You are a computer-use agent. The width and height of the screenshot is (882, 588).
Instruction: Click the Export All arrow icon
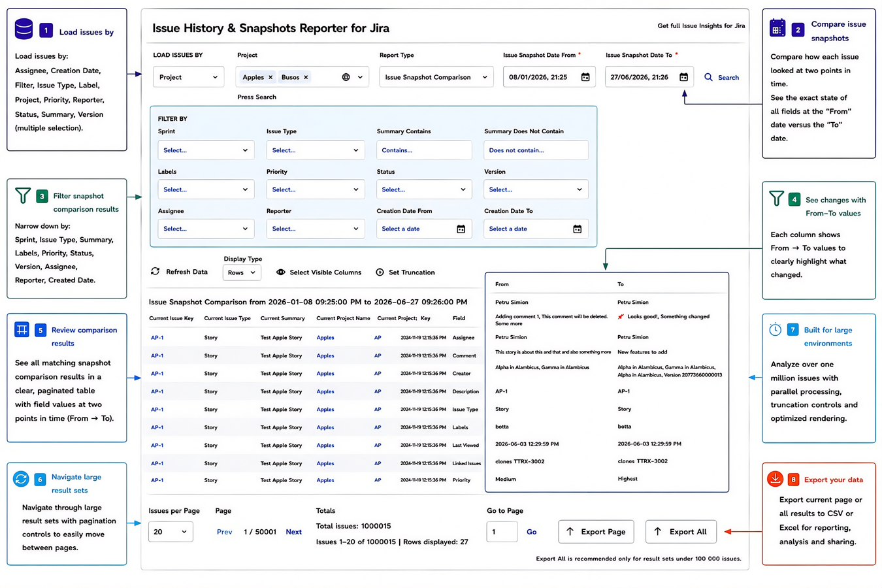click(x=657, y=531)
